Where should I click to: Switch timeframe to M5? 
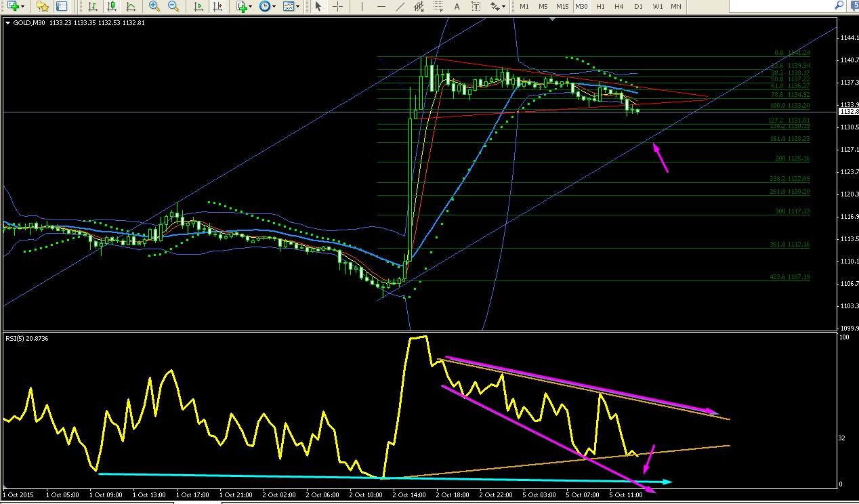[x=543, y=6]
